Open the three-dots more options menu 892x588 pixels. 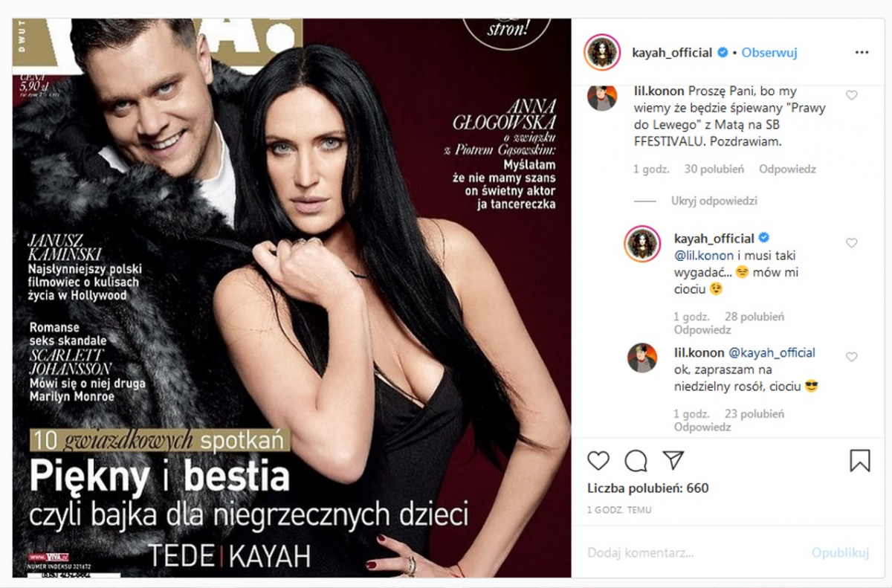(862, 53)
